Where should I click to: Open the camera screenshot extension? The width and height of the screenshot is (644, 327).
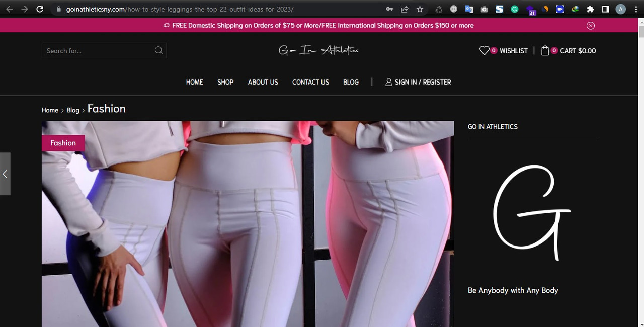pyautogui.click(x=484, y=9)
